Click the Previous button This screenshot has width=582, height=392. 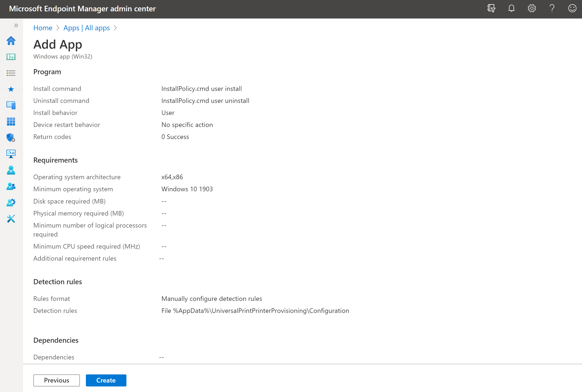pyautogui.click(x=56, y=380)
